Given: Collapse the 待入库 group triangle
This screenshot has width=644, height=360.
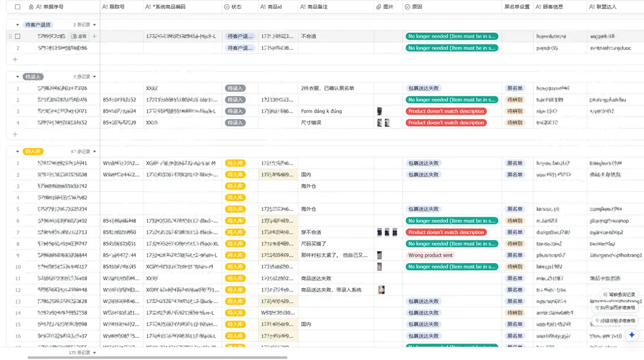Looking at the screenshot, I should click(x=17, y=152).
